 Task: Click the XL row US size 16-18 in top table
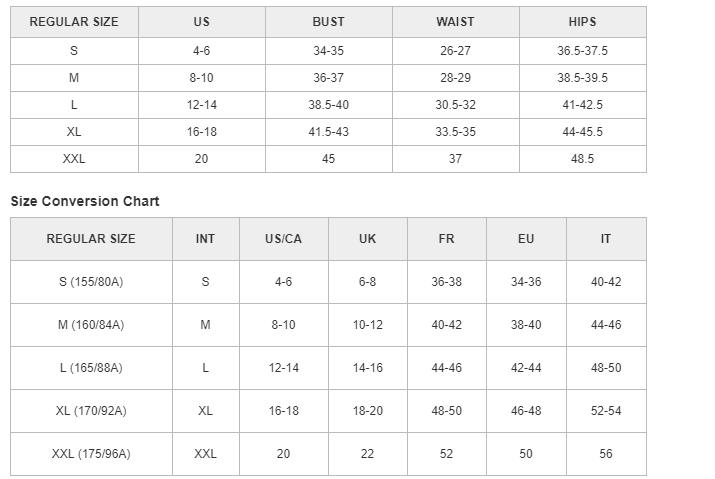[x=201, y=132]
